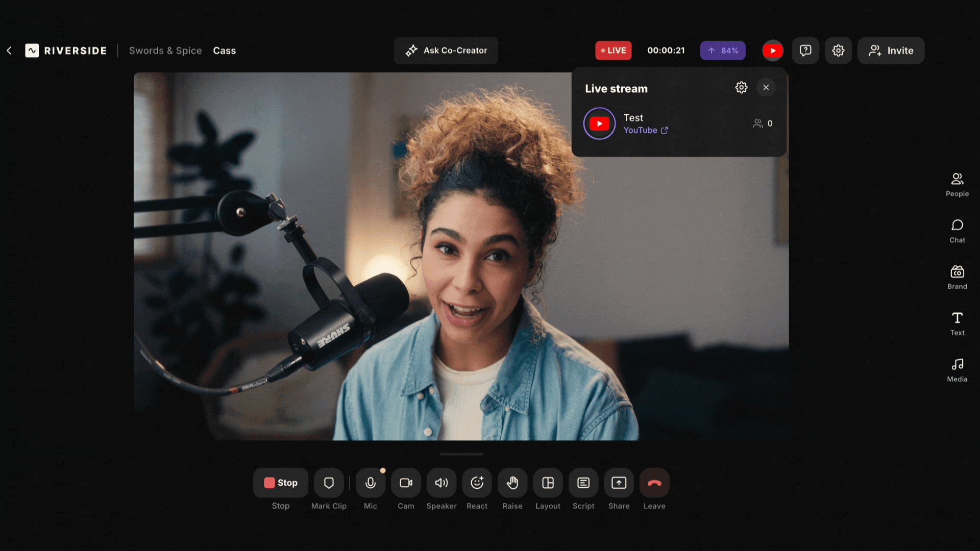The height and width of the screenshot is (551, 980).
Task: Open the Layout options
Action: pyautogui.click(x=548, y=483)
